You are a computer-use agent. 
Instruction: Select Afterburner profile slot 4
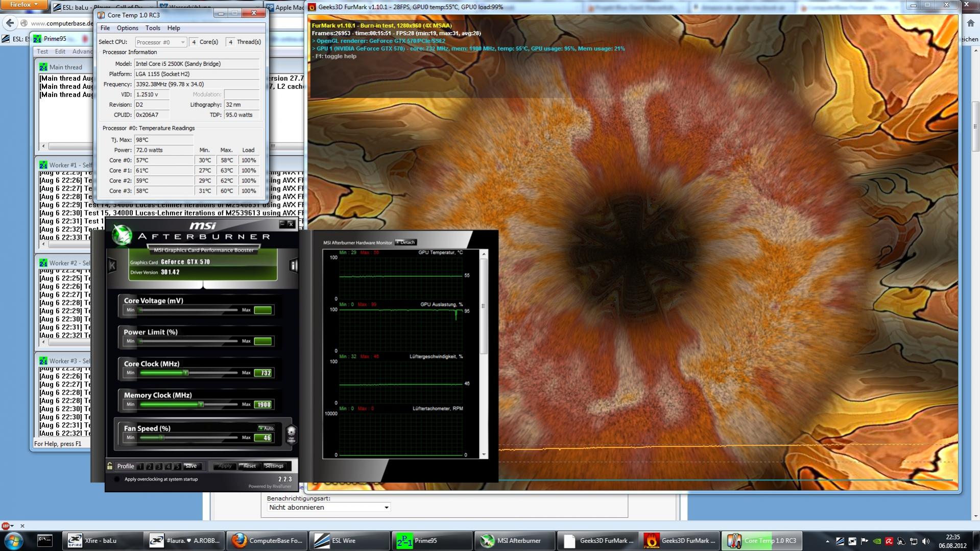point(168,466)
